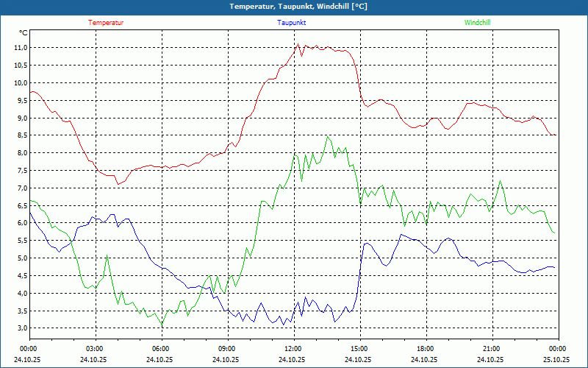
Task: Click the °C unit label above the y-axis
Action: tap(23, 33)
